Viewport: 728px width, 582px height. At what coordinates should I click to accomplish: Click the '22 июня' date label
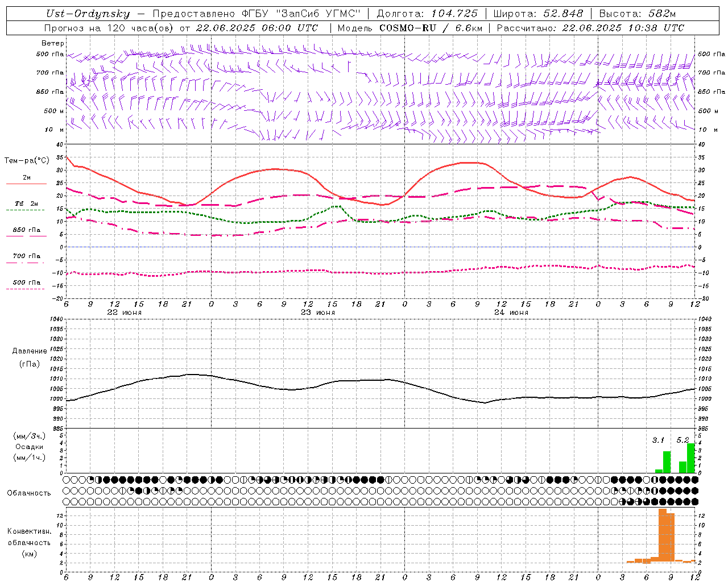point(125,313)
